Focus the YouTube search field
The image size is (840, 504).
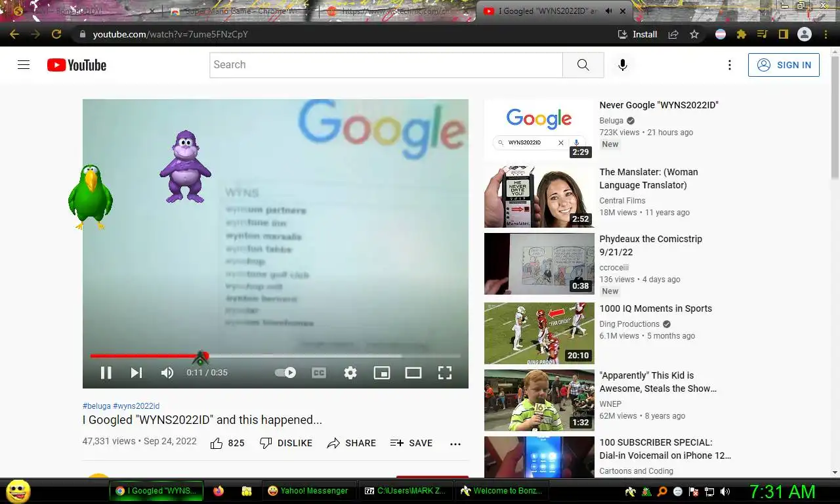386,65
